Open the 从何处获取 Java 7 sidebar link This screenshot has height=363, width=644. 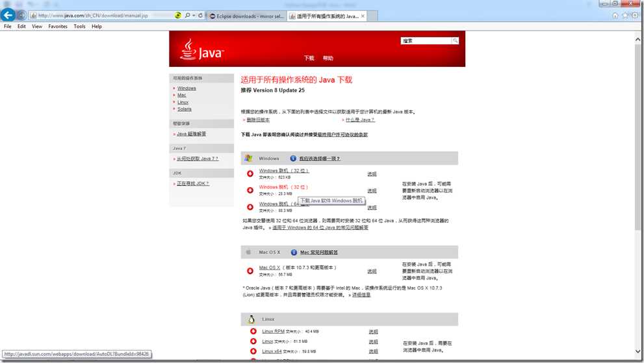click(198, 158)
